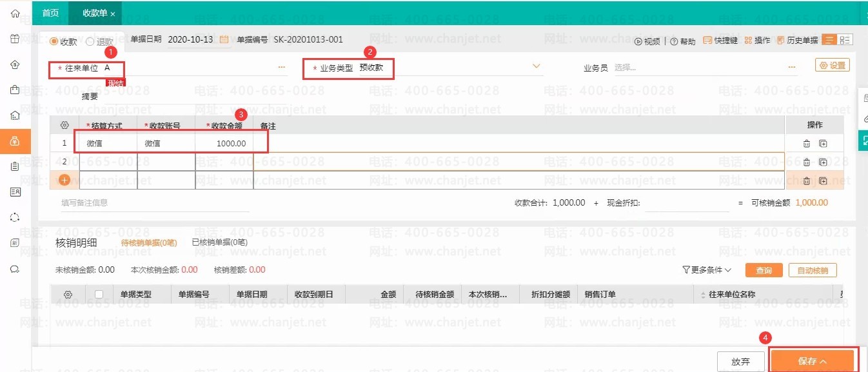Click the 单据编号 column header in 核销明细

tap(200, 295)
